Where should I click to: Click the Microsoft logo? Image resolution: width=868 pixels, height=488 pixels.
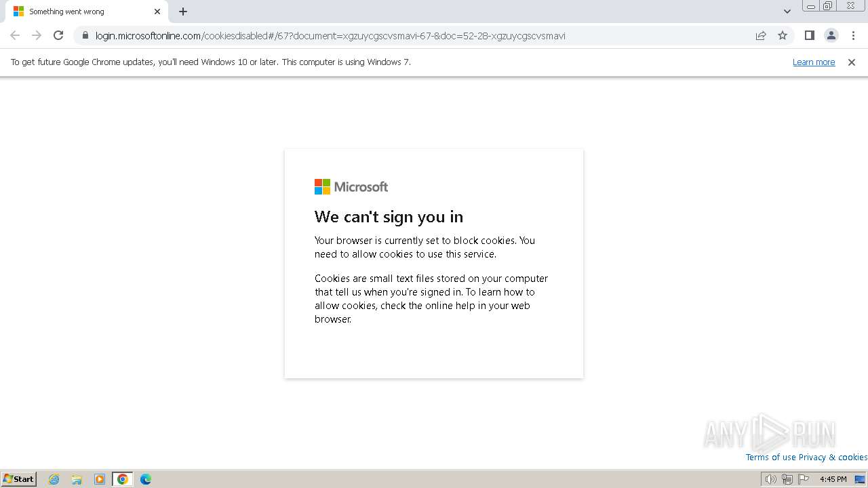click(x=351, y=186)
